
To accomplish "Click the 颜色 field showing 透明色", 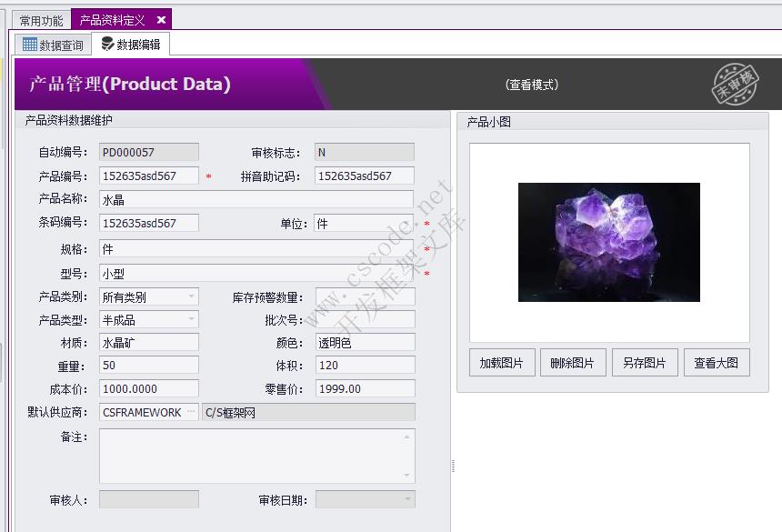I will point(364,343).
